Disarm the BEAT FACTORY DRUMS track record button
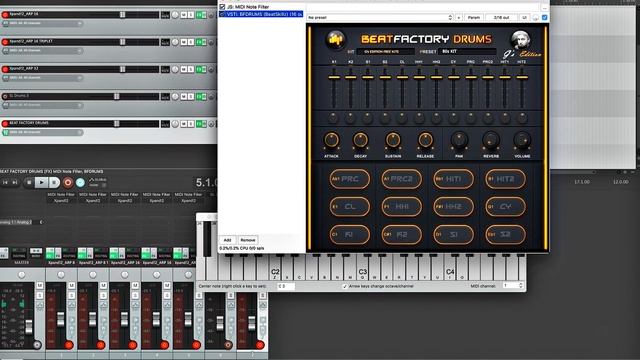This screenshot has height=360, width=640. click(x=5, y=124)
